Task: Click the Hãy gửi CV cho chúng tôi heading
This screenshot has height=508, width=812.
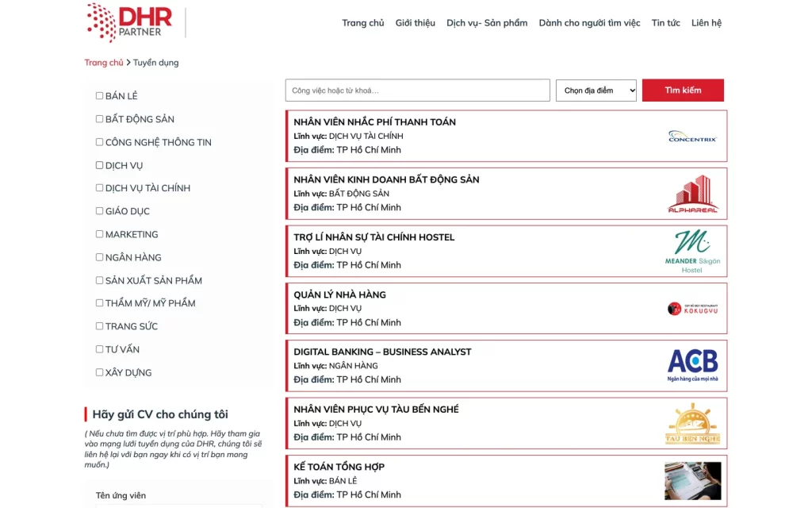Action: click(x=160, y=414)
